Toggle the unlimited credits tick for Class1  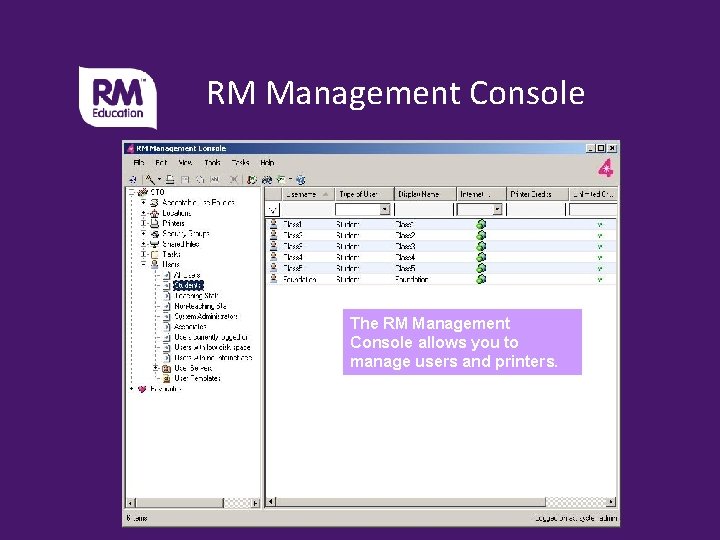pos(600,225)
